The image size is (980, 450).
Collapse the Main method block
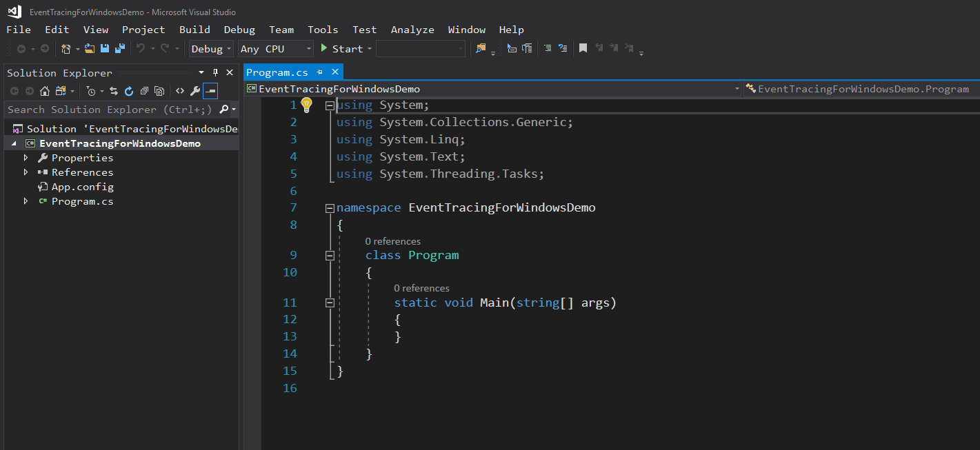click(x=330, y=303)
